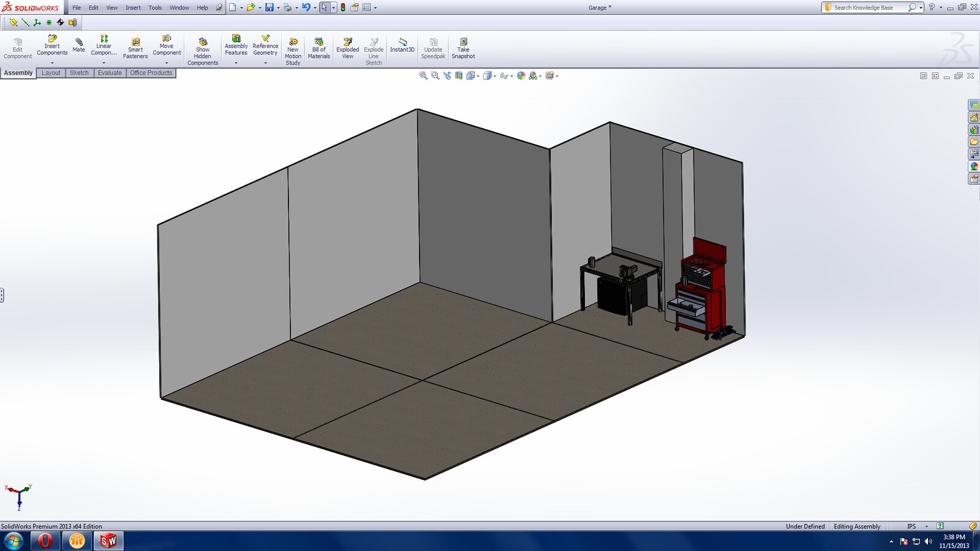Image resolution: width=980 pixels, height=551 pixels.
Task: Activate Move Component tool
Action: [167, 46]
